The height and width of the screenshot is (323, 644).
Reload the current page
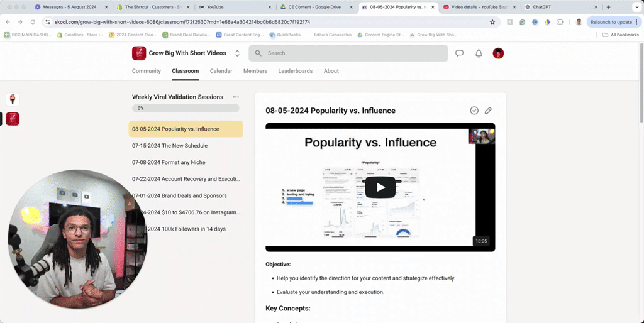[x=33, y=22]
